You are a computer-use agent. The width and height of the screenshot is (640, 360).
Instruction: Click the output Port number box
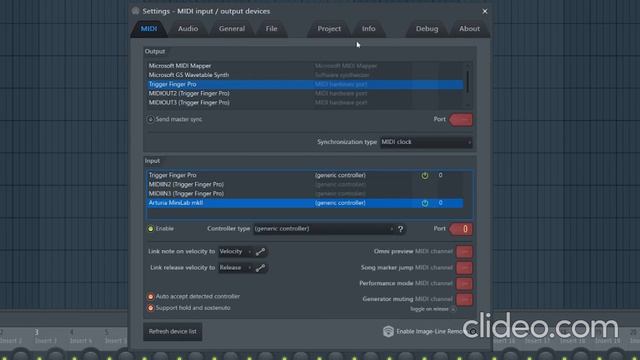(x=461, y=120)
